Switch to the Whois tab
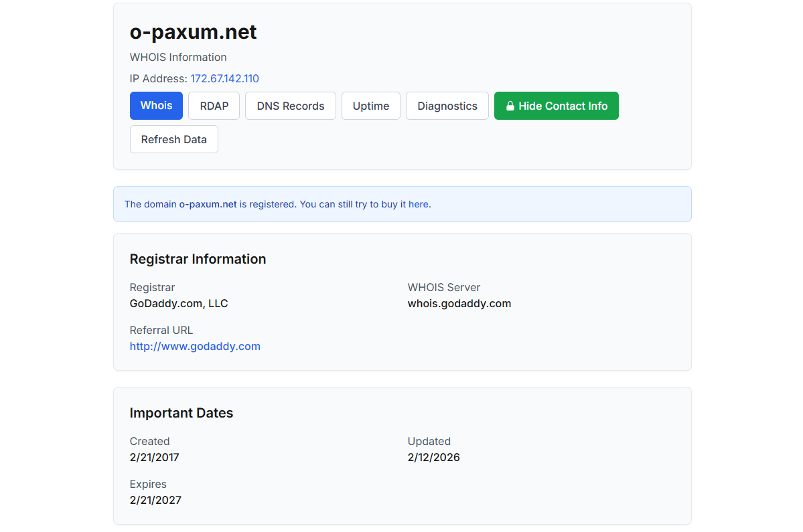 tap(156, 106)
